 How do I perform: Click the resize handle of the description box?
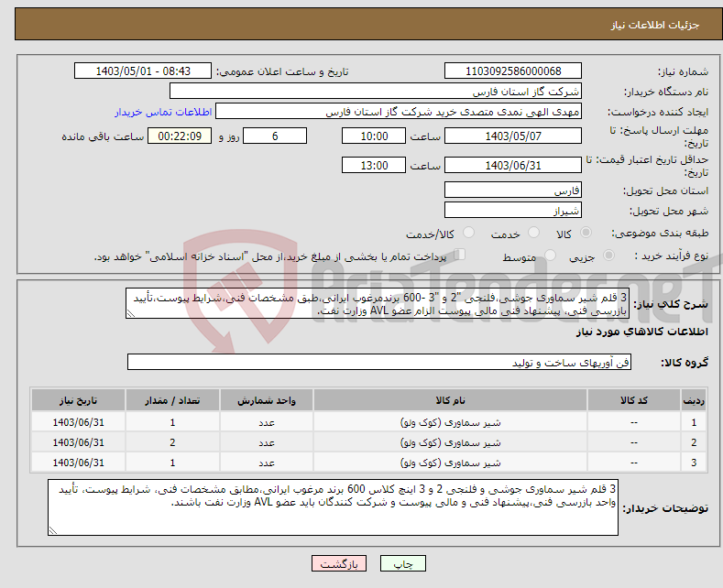(131, 313)
